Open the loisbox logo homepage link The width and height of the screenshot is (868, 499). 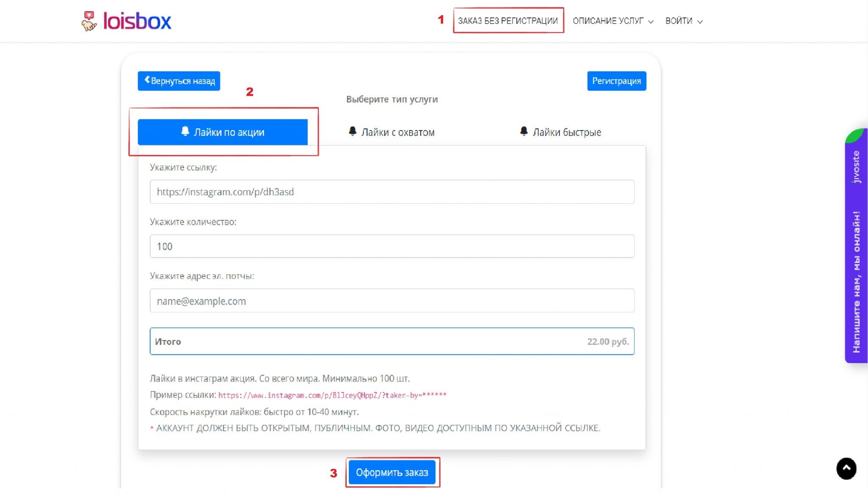point(126,21)
